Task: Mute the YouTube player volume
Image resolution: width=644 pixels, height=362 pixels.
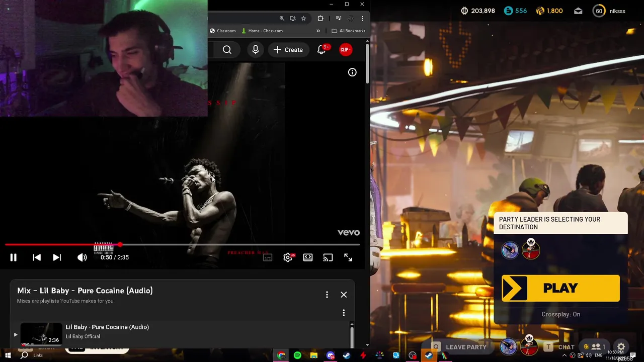Action: pos(82,257)
